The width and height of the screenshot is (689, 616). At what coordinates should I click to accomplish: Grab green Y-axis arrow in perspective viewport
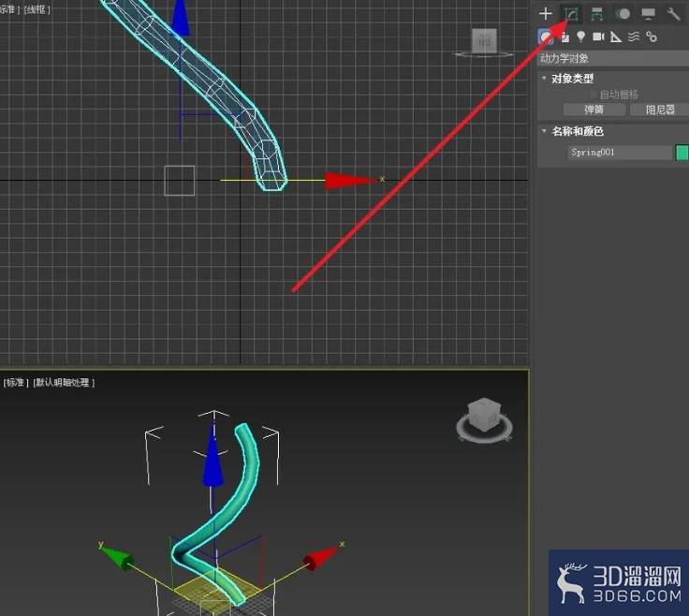pos(119,558)
